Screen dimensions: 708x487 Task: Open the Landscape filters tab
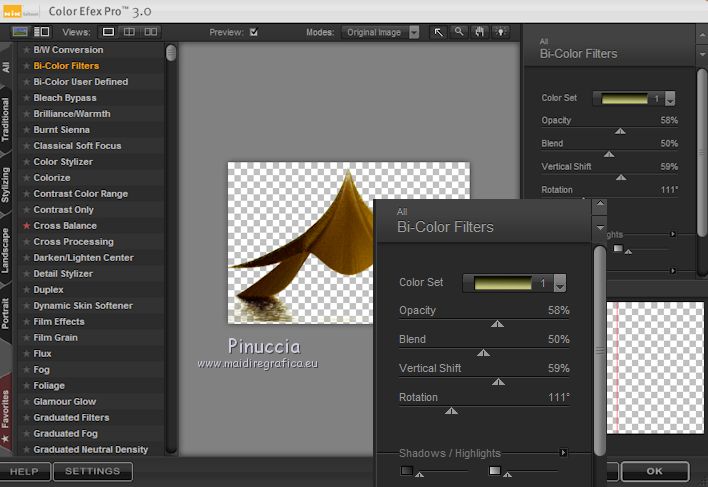(x=5, y=250)
